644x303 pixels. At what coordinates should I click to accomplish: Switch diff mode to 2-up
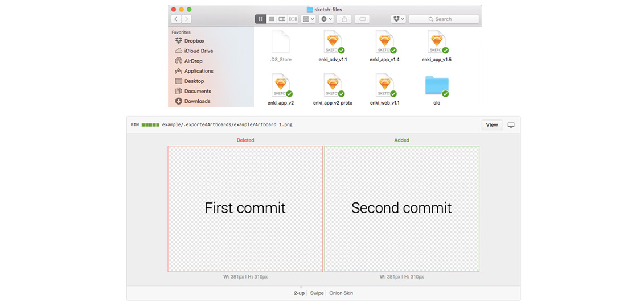pos(299,293)
